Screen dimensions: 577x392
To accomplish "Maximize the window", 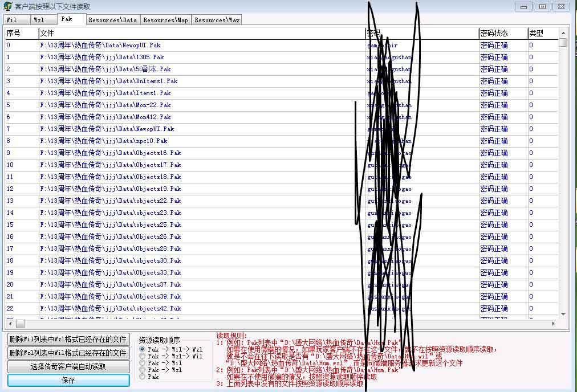I will (x=542, y=7).
